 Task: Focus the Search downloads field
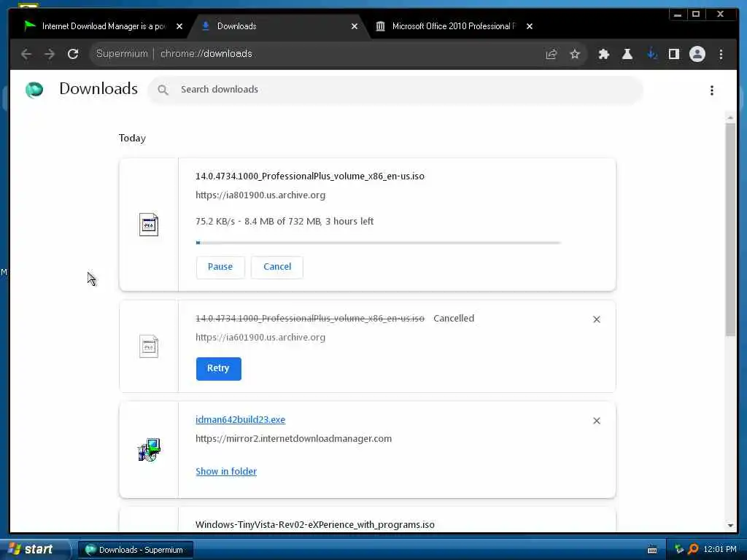395,90
